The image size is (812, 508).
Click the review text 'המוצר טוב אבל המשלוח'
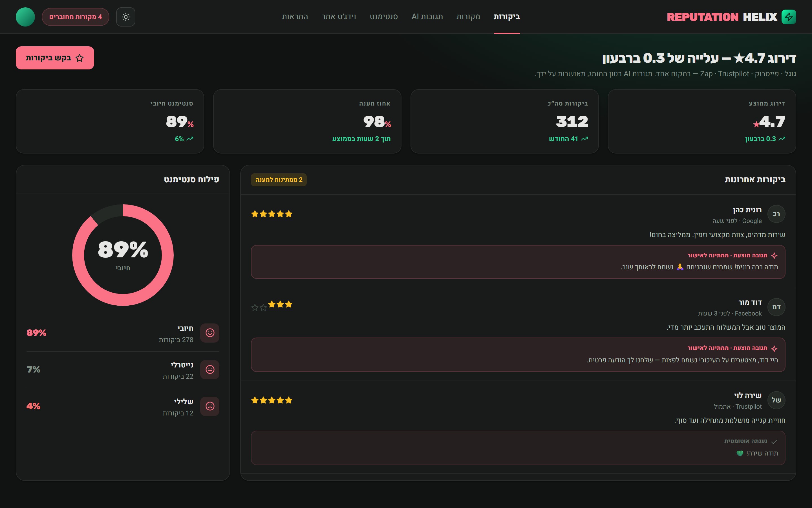[726, 327]
